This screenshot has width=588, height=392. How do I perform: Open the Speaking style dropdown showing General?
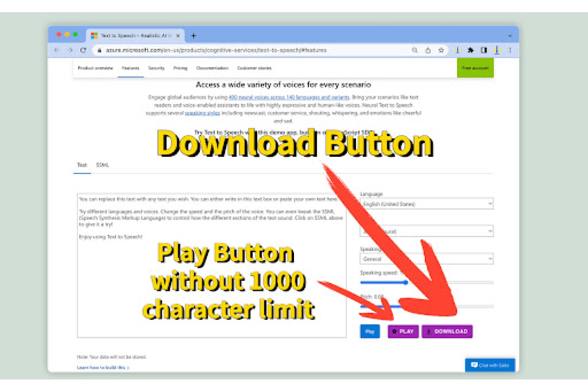click(426, 259)
